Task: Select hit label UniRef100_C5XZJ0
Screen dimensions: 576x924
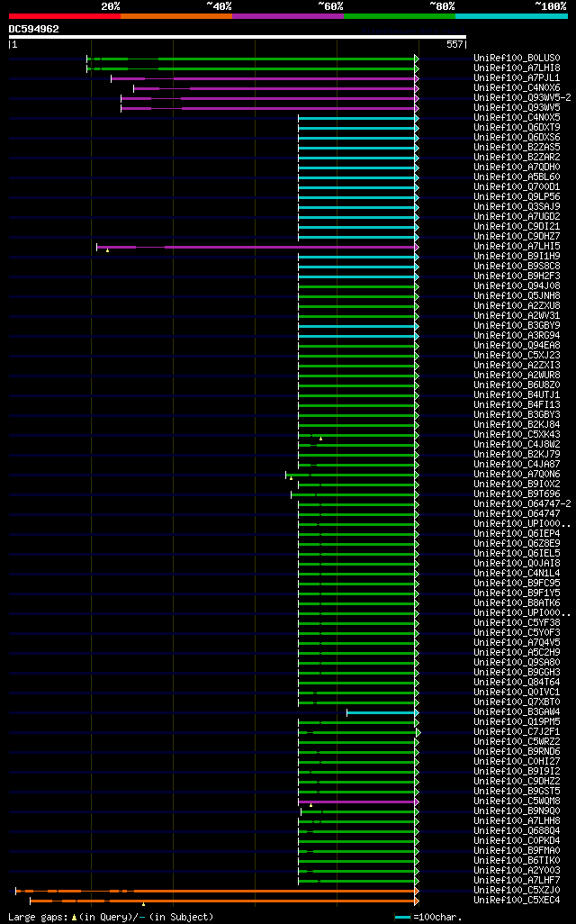Action: tap(517, 891)
